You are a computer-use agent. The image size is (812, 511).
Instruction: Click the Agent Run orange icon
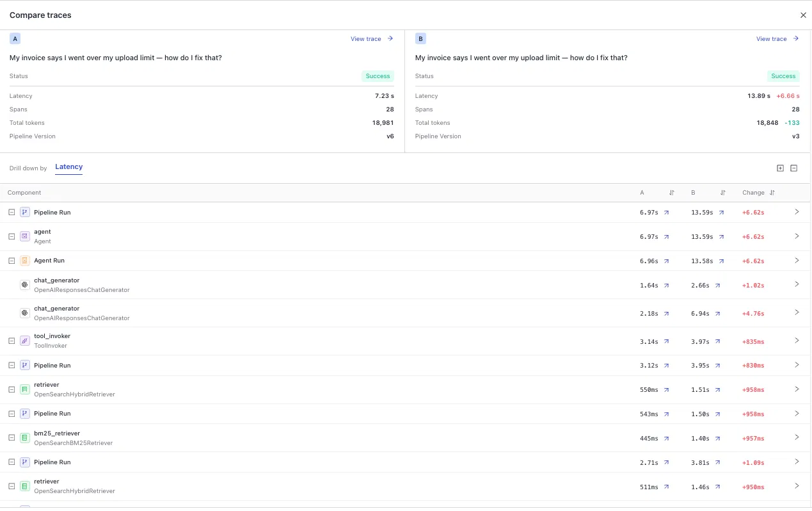click(x=25, y=261)
